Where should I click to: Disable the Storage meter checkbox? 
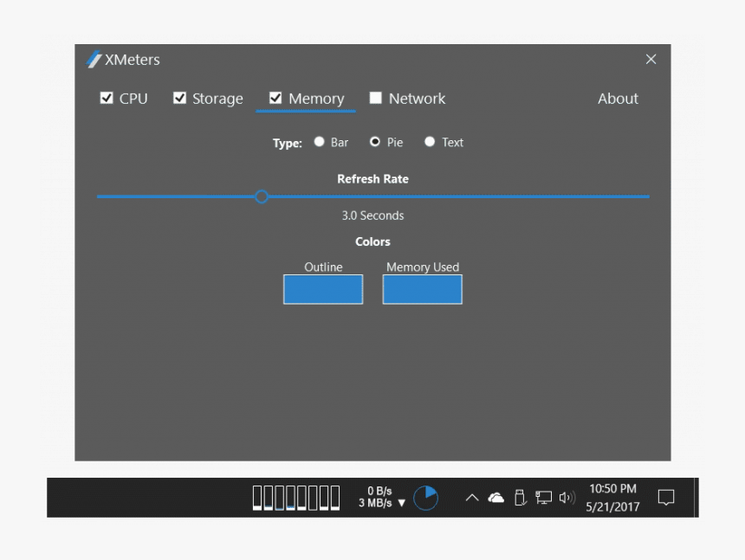(x=180, y=98)
